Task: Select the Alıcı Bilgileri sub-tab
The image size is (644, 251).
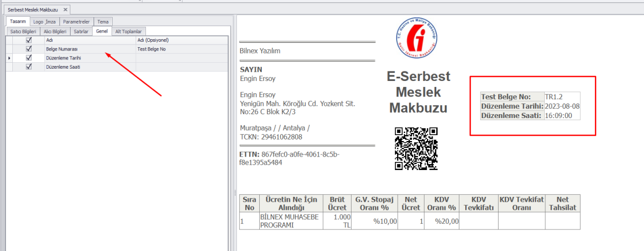Action: tap(55, 32)
